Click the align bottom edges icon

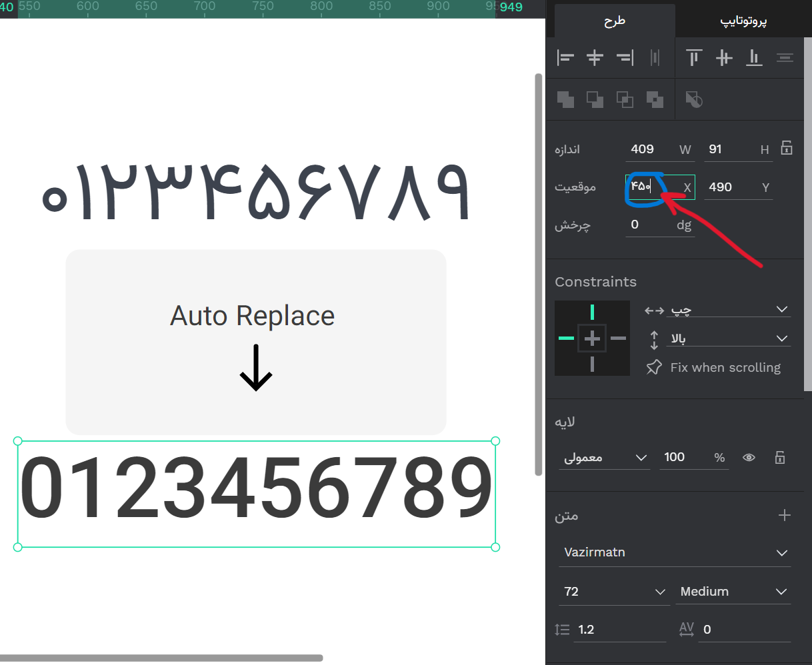pos(754,58)
